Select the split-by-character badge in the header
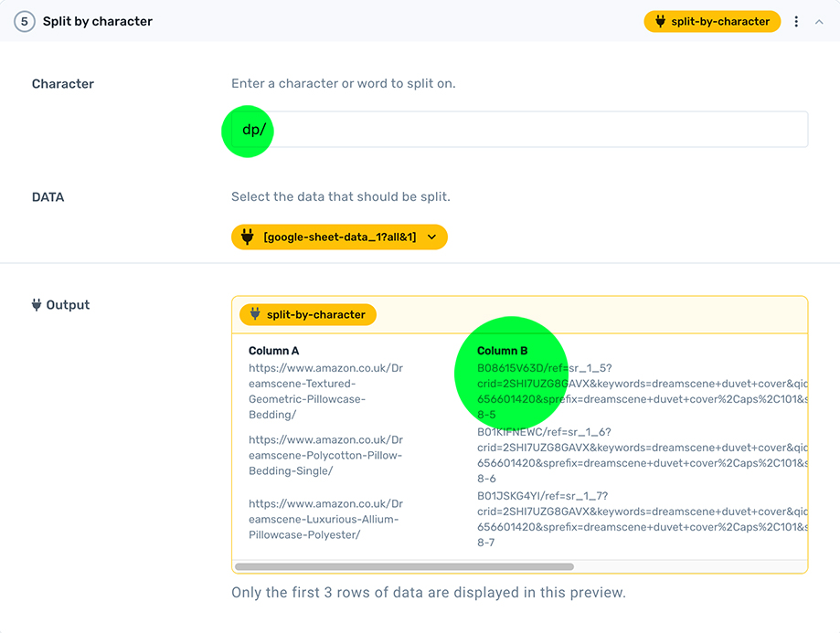Screen dimensions: 840x633 pyautogui.click(x=712, y=21)
